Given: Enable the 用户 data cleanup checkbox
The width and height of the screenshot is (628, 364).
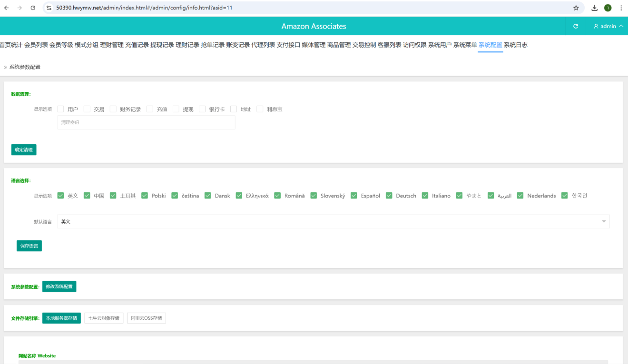Looking at the screenshot, I should pyautogui.click(x=60, y=109).
